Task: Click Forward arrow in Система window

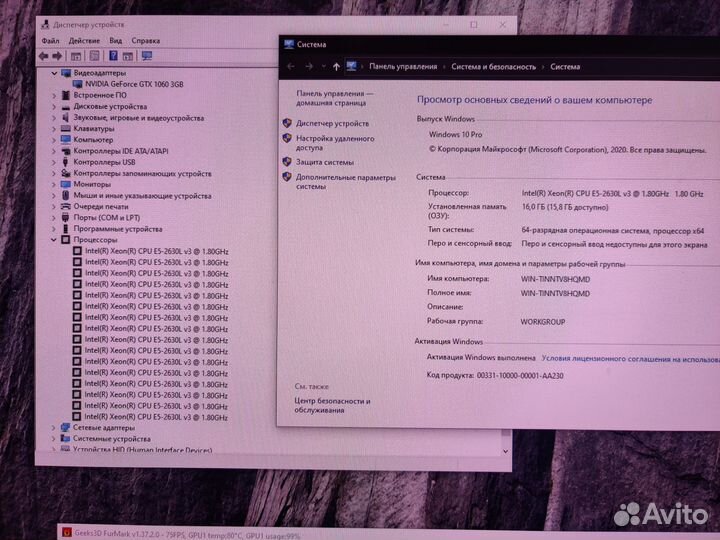Action: click(x=309, y=67)
